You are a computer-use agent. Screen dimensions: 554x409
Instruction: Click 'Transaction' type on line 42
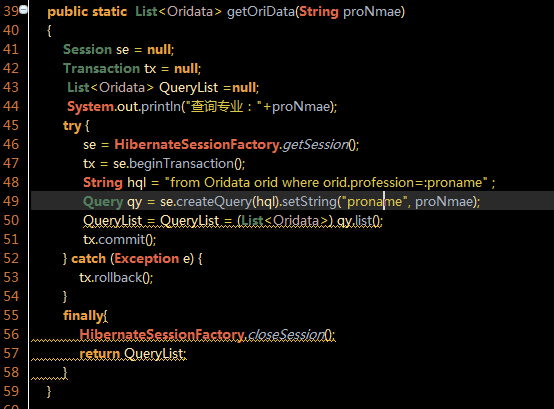pyautogui.click(x=101, y=69)
